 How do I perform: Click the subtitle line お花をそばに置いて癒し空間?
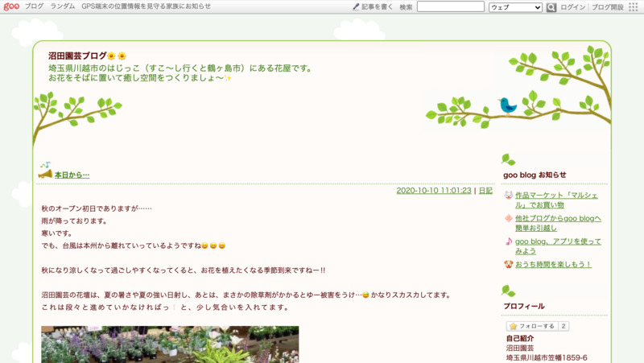click(140, 77)
